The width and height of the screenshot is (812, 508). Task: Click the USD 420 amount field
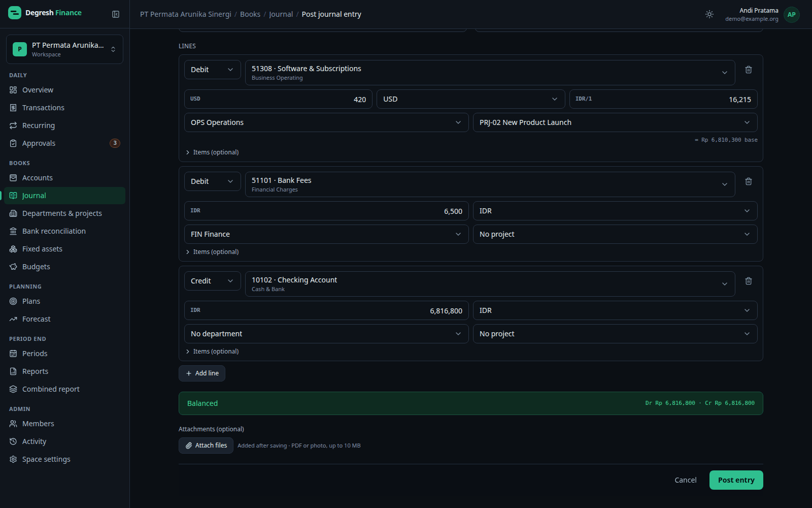[278, 99]
